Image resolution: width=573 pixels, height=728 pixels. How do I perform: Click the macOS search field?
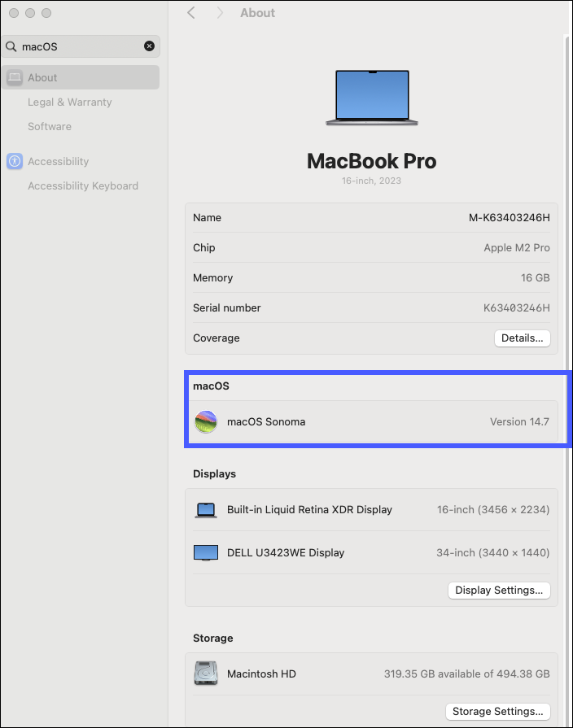click(x=81, y=46)
